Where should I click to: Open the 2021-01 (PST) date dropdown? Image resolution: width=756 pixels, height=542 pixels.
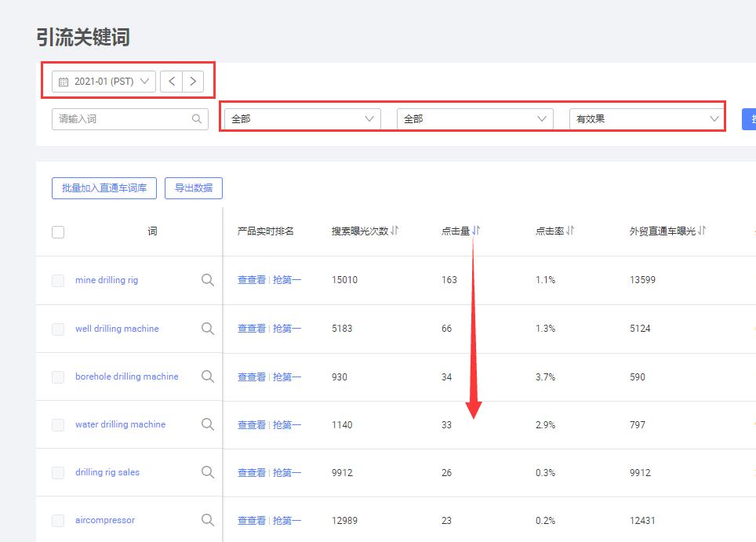(x=102, y=81)
